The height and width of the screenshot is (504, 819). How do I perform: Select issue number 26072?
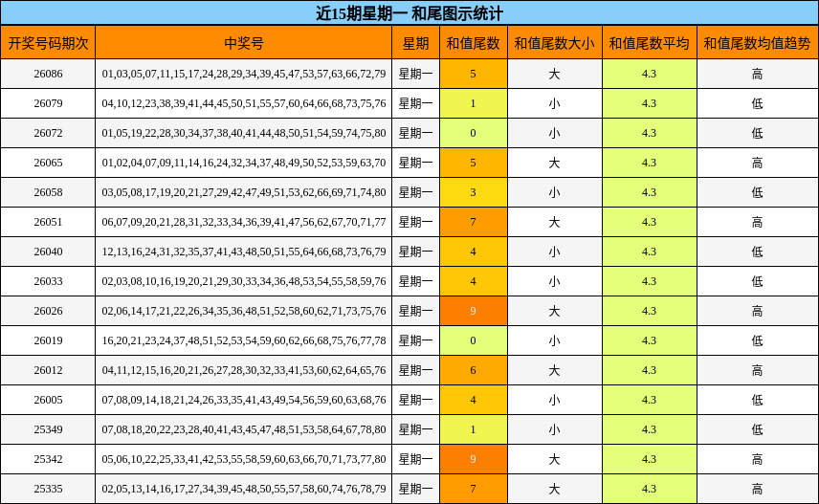pos(48,133)
